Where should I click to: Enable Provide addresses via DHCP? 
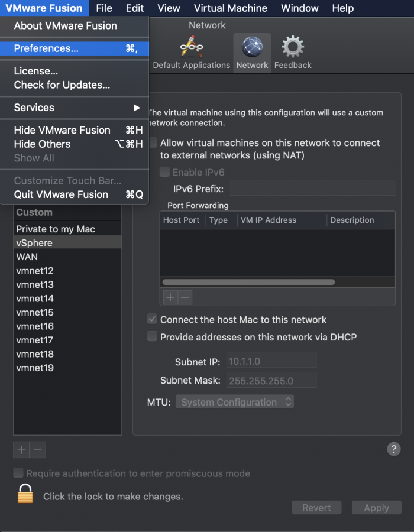point(152,336)
